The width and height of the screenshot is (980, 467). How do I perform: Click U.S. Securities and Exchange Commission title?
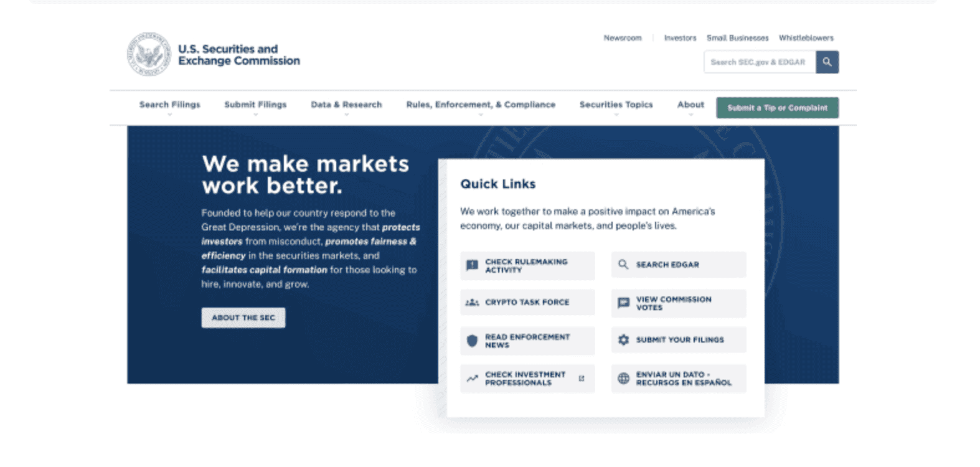tap(239, 55)
